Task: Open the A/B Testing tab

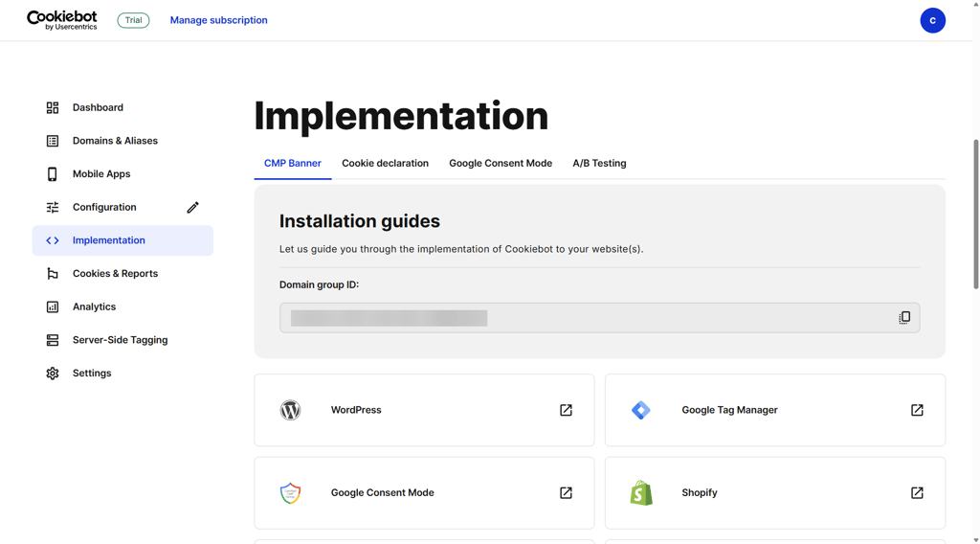Action: pyautogui.click(x=599, y=163)
